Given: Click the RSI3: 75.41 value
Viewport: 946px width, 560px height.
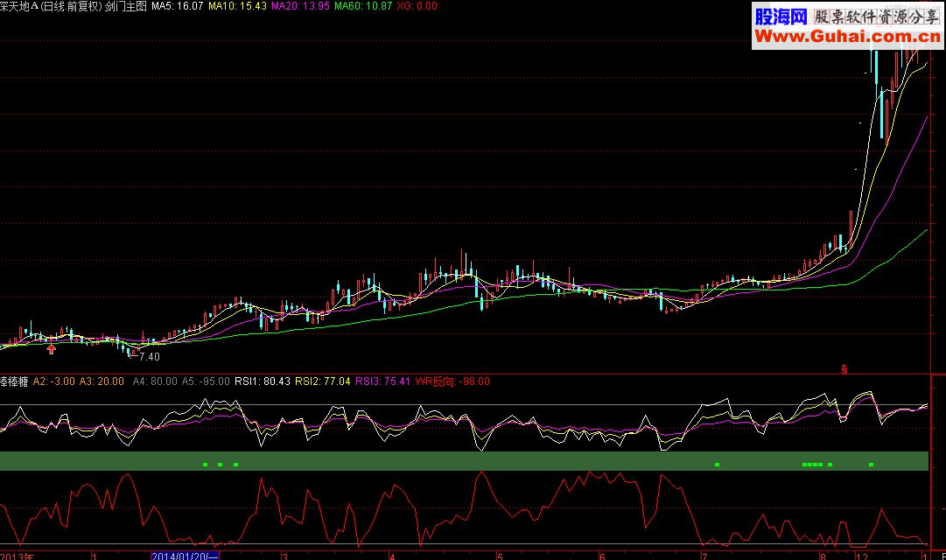Looking at the screenshot, I should pos(382,381).
